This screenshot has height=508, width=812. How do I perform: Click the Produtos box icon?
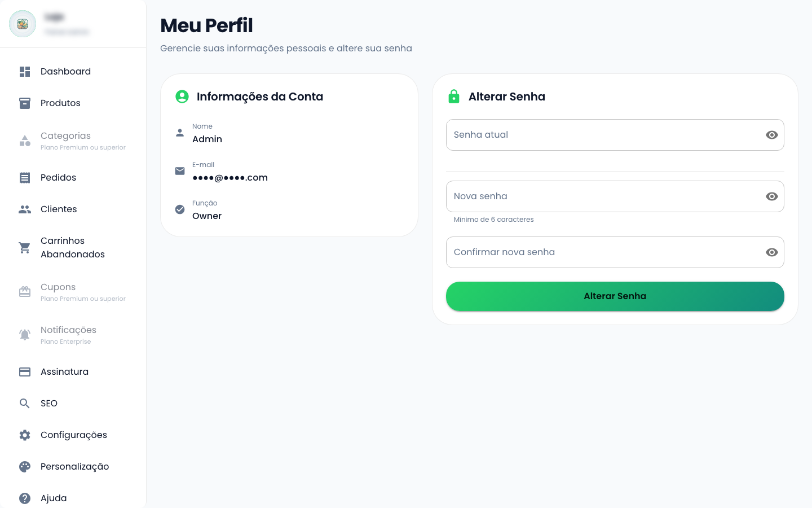tap(24, 103)
